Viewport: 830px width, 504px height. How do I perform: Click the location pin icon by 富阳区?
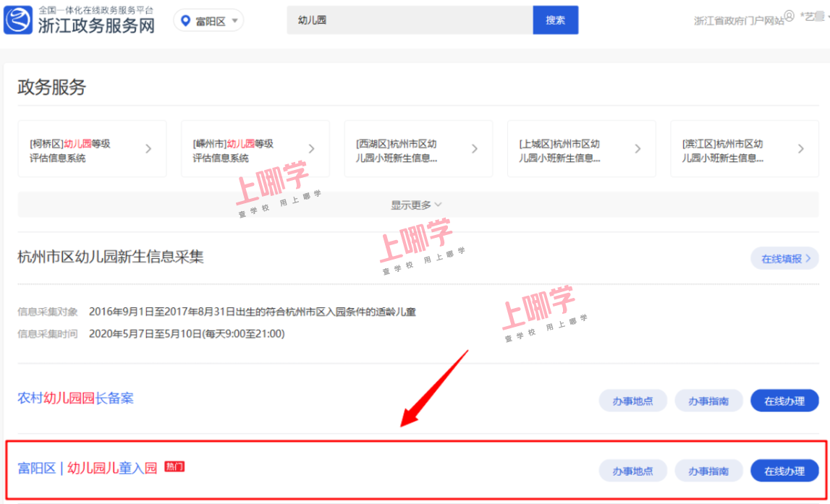point(186,21)
